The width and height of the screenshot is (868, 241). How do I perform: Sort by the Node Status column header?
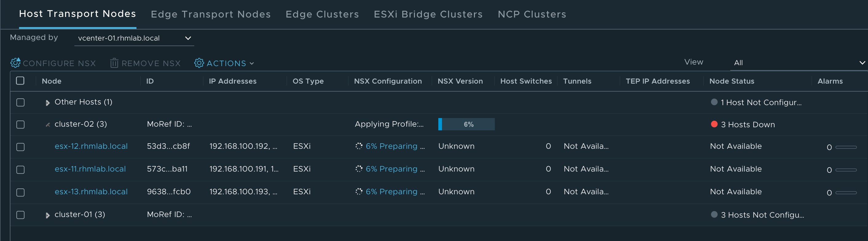(x=732, y=81)
